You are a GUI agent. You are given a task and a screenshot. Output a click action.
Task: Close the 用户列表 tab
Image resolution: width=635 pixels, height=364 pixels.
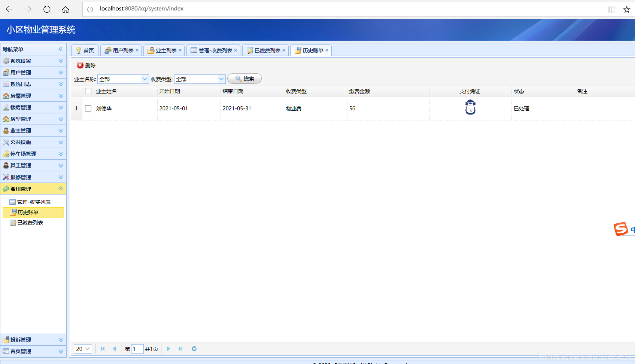(x=137, y=51)
